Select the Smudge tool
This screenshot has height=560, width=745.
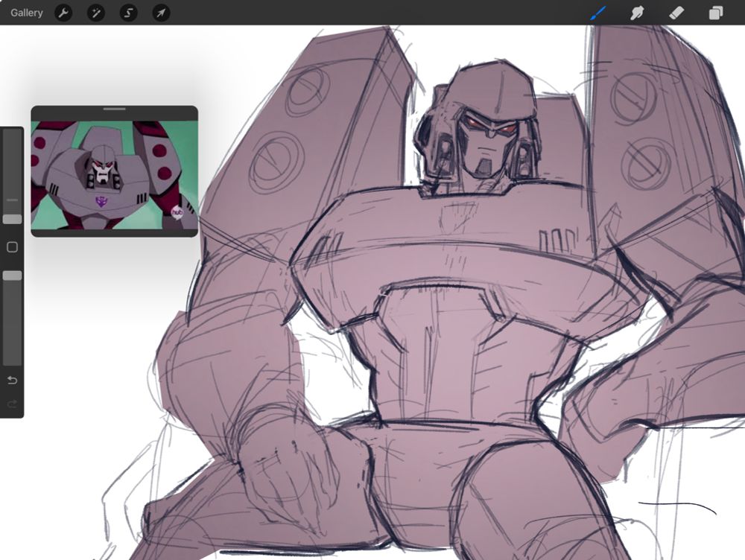[x=637, y=13]
